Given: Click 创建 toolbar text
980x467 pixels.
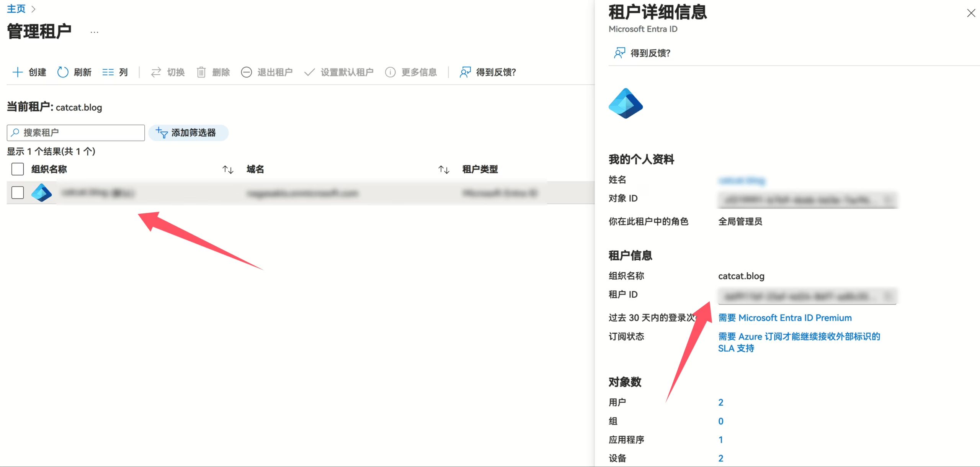Looking at the screenshot, I should pos(37,72).
